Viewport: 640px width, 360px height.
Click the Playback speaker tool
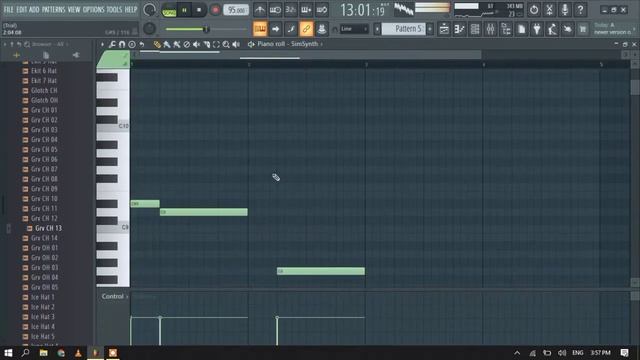pyautogui.click(x=236, y=44)
